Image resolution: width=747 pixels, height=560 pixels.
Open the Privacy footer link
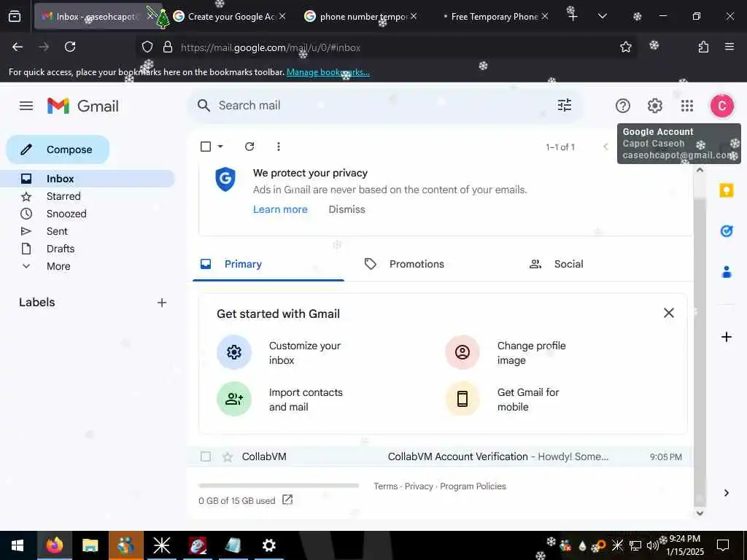pos(419,486)
